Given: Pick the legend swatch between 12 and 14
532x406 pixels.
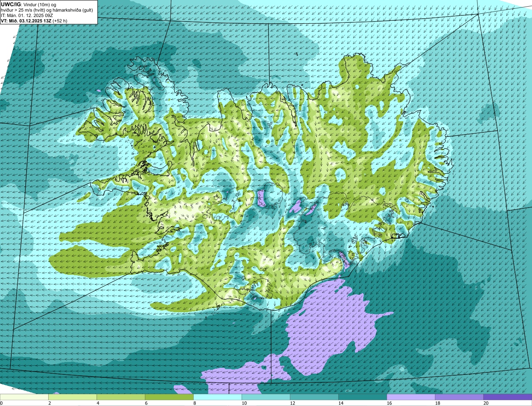Looking at the screenshot, I should coord(314,397).
